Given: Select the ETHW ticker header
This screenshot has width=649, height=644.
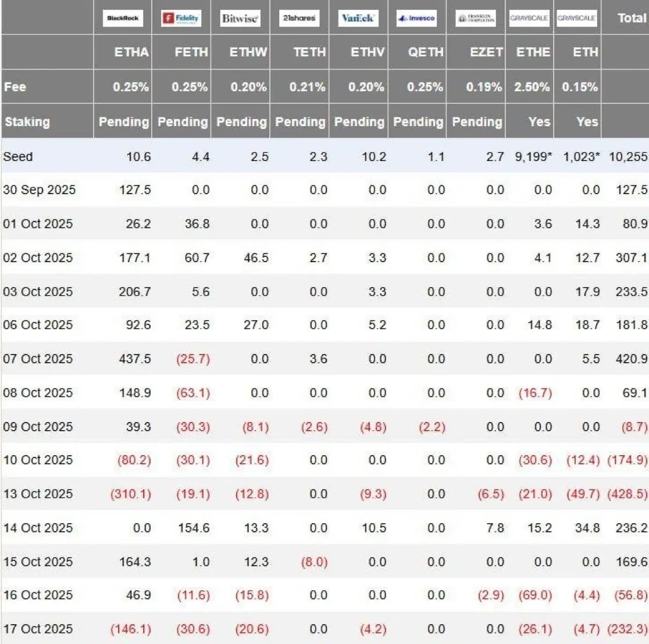Looking at the screenshot, I should tap(248, 52).
